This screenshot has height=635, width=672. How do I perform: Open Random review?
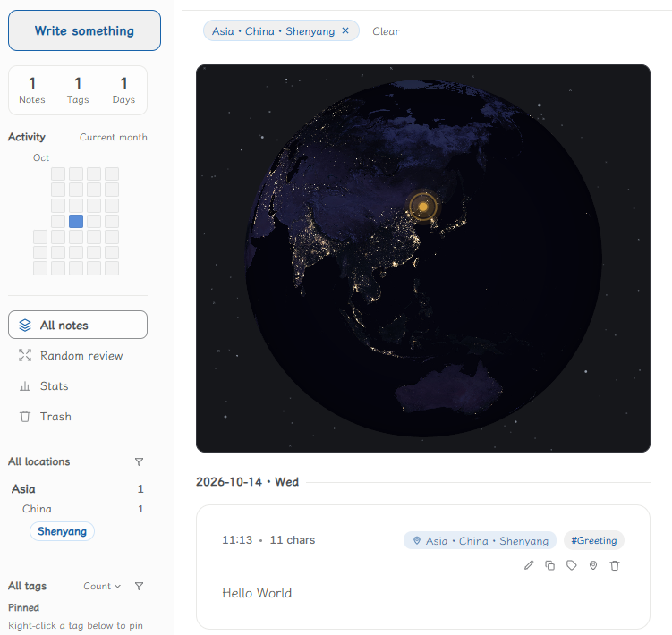point(78,356)
